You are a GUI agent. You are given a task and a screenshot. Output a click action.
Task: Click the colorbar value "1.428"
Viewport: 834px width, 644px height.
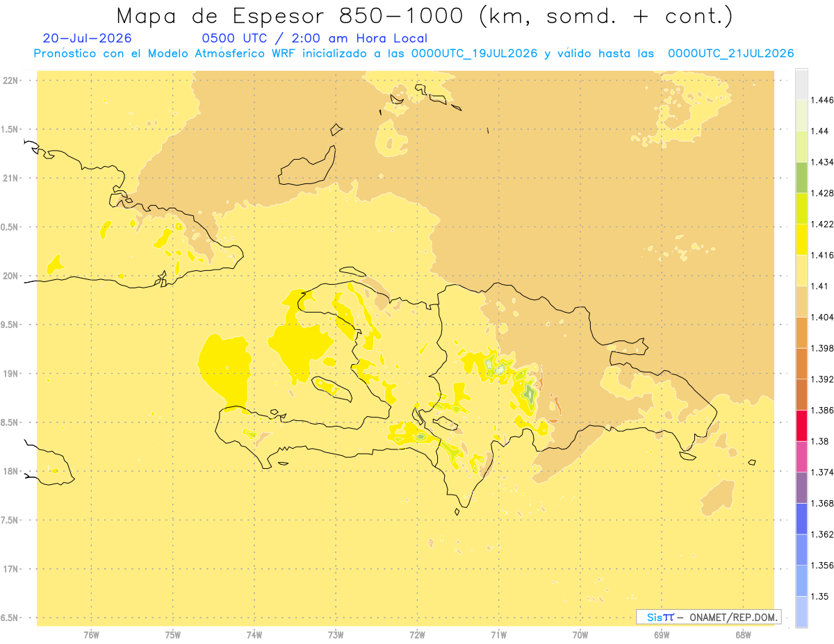[x=821, y=193]
